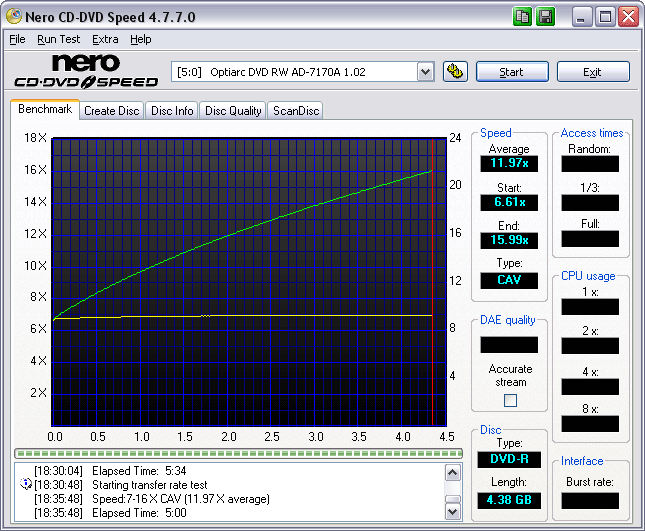Screen dimensions: 645x531
Task: Minimize the Nero CD-DVD Speed window
Action: [x=583, y=17]
